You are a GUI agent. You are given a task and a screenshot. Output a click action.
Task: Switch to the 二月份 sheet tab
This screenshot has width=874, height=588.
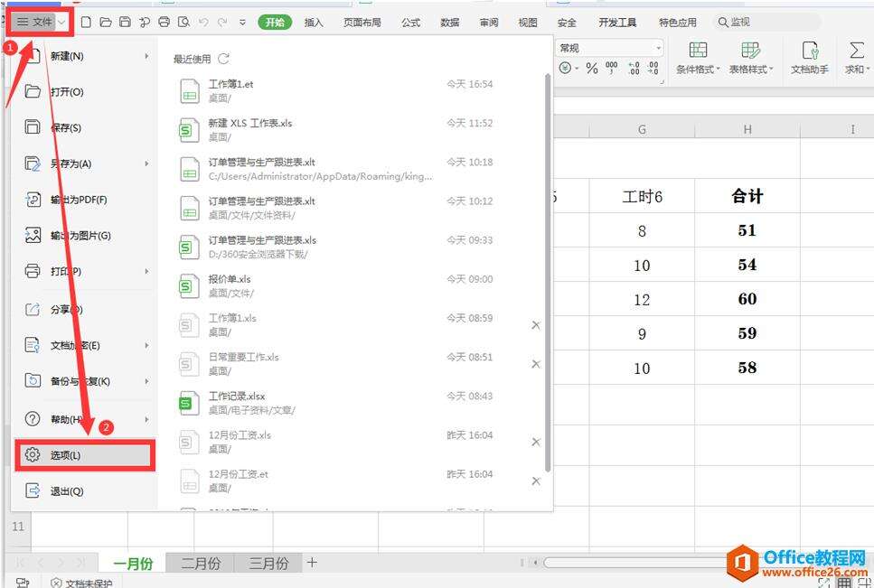(x=201, y=563)
